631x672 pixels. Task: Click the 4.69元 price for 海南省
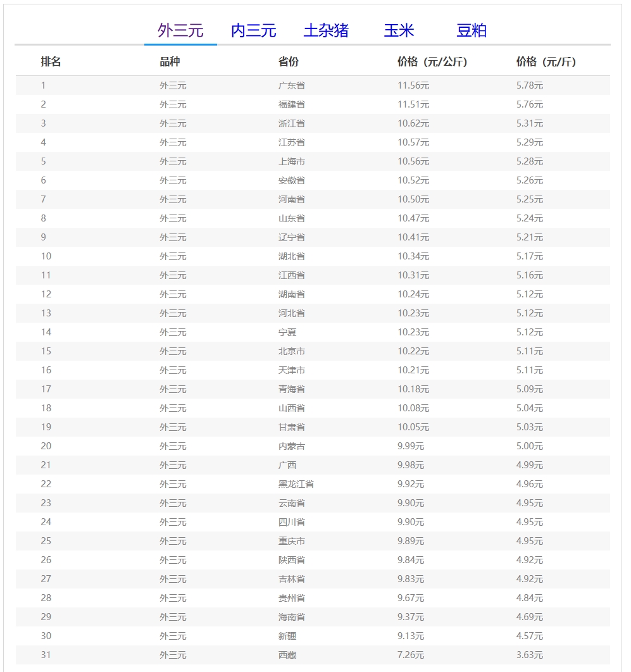pos(529,617)
